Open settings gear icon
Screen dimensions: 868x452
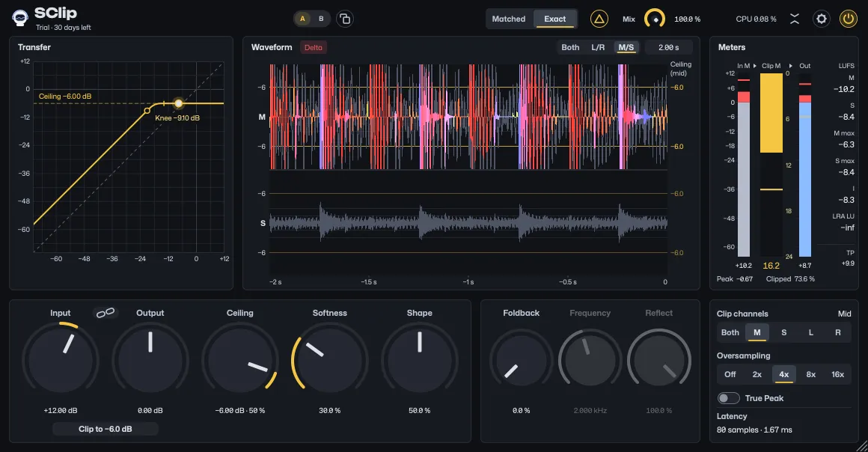click(822, 19)
